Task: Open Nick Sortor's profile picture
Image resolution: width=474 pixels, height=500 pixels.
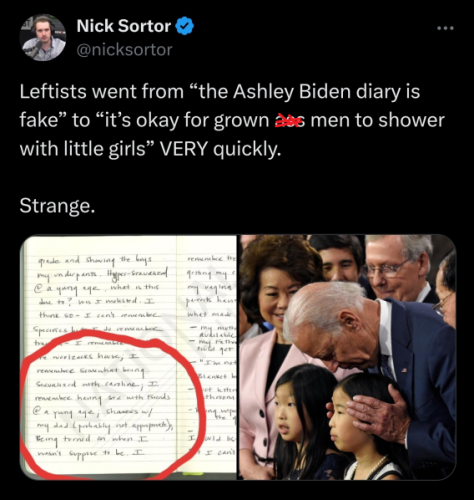Action: click(x=42, y=37)
